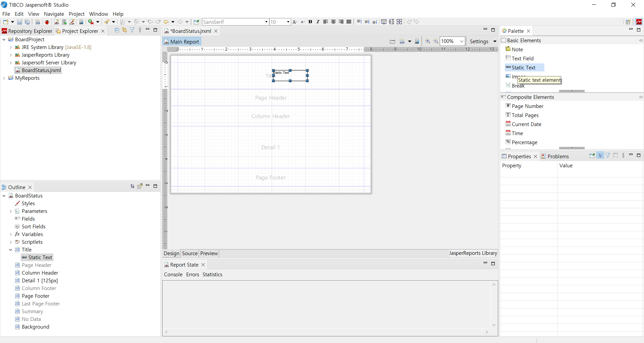Switch to the Source tab
This screenshot has width=644, height=343.
(x=190, y=253)
